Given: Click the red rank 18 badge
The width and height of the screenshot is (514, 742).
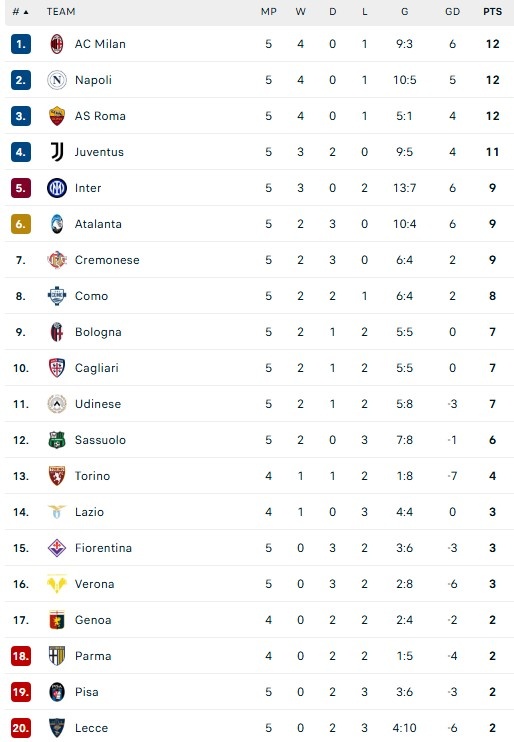Looking at the screenshot, I should click(21, 656).
